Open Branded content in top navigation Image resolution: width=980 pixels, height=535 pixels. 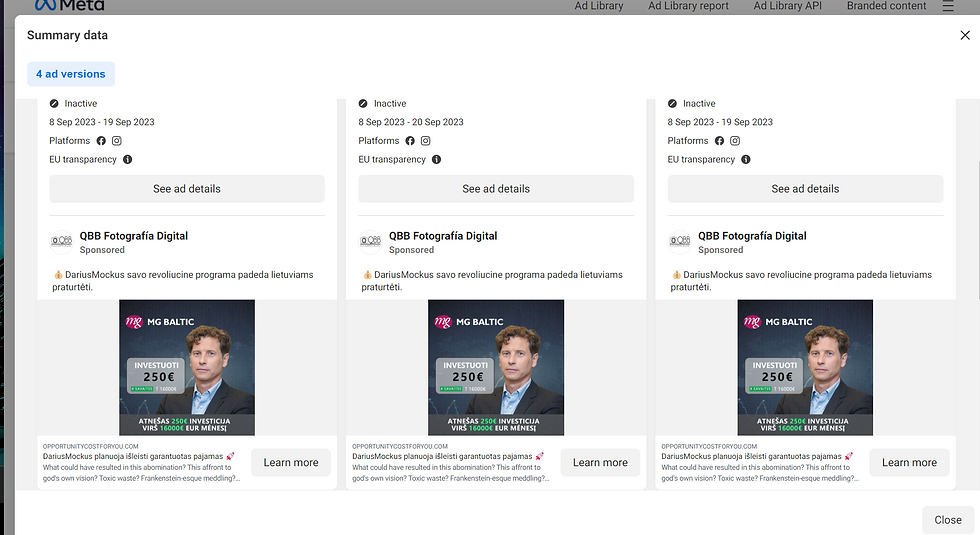pos(886,6)
